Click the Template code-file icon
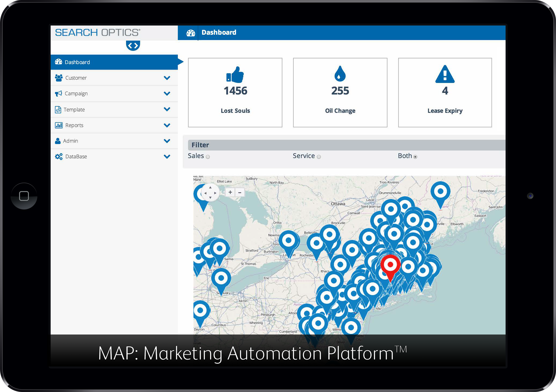556x392 pixels. 58,110
